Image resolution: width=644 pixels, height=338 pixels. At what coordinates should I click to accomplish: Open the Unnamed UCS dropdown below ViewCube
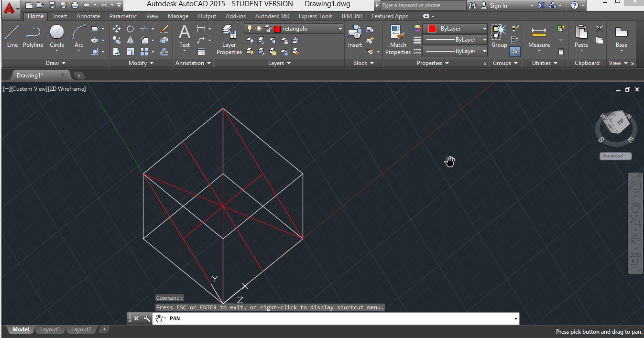click(x=616, y=156)
